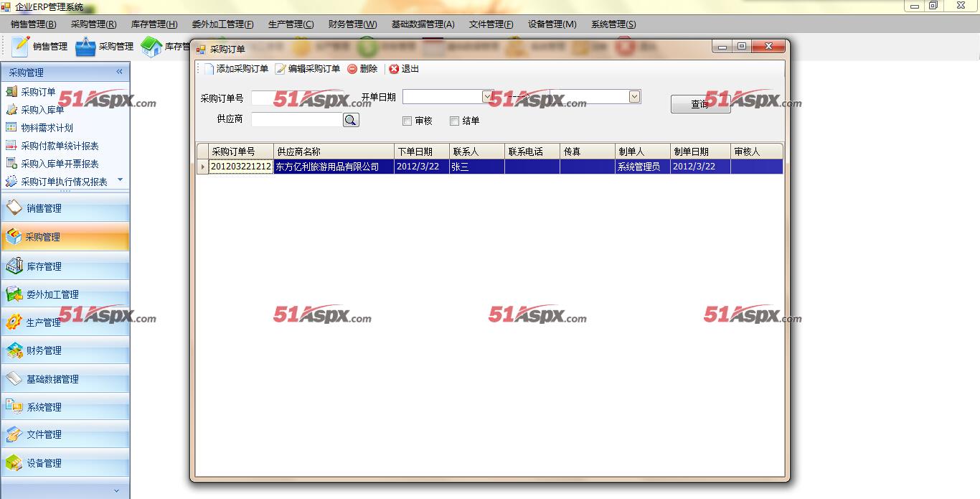Click the 采购管理 toolbar basket icon
The width and height of the screenshot is (980, 499).
coord(86,47)
